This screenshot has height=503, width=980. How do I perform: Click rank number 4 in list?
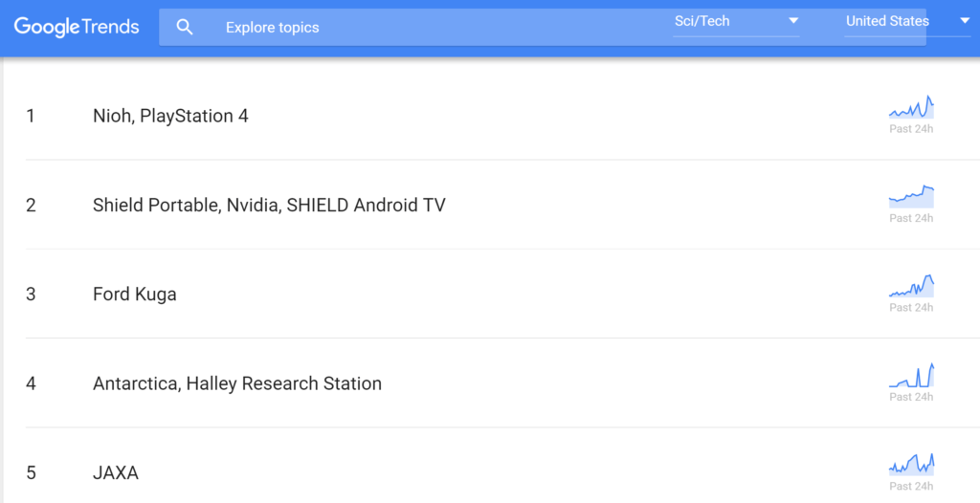[31, 383]
